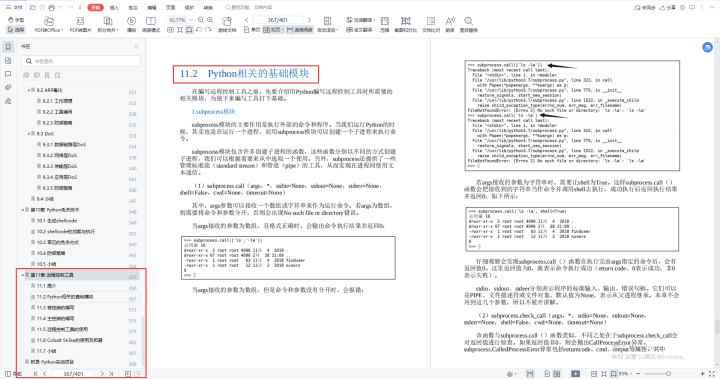Click the open folder icon in quick toolbar
720x379 pixels.
tap(33, 7)
